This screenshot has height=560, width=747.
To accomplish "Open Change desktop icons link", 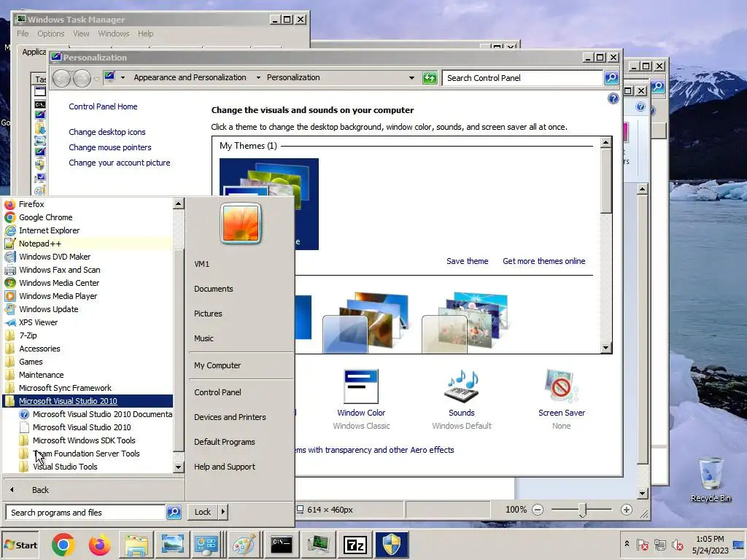I will click(107, 132).
